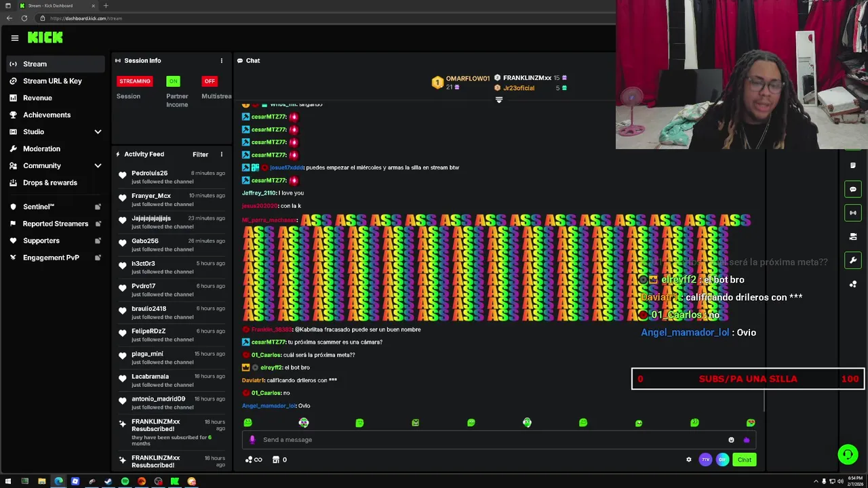Expand the Community sidebar section
This screenshot has height=488, width=868.
point(98,165)
